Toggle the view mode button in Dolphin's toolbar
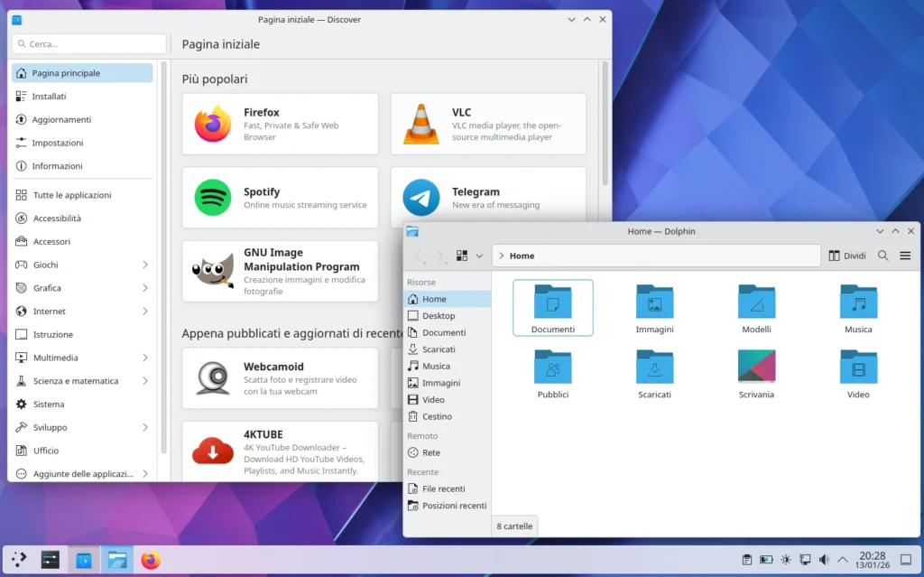924x577 pixels. [x=461, y=256]
